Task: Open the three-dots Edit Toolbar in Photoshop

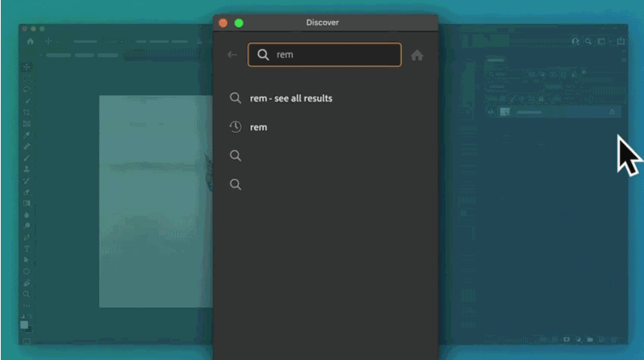Action: 27,305
